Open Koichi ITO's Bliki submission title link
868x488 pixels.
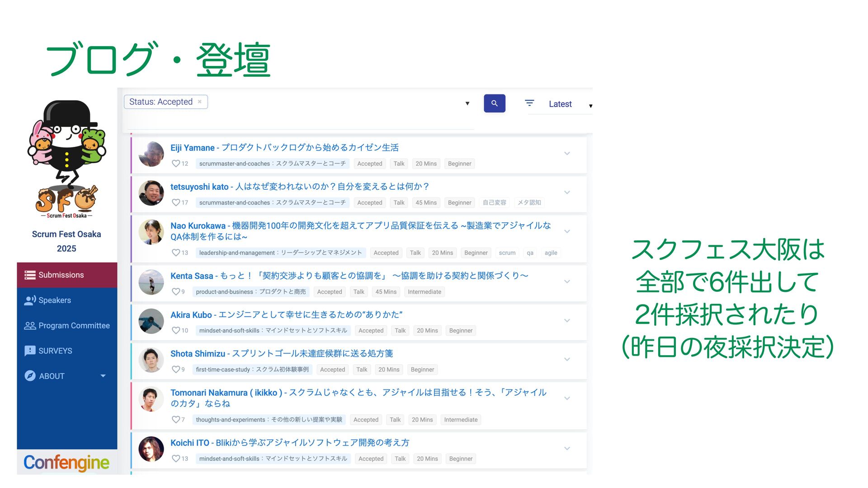click(290, 443)
